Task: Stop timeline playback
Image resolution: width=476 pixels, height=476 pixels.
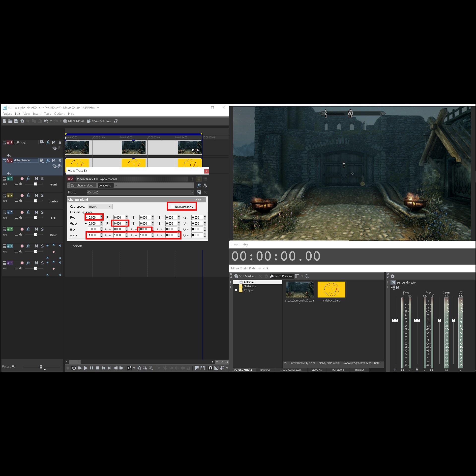Action: tap(98, 368)
